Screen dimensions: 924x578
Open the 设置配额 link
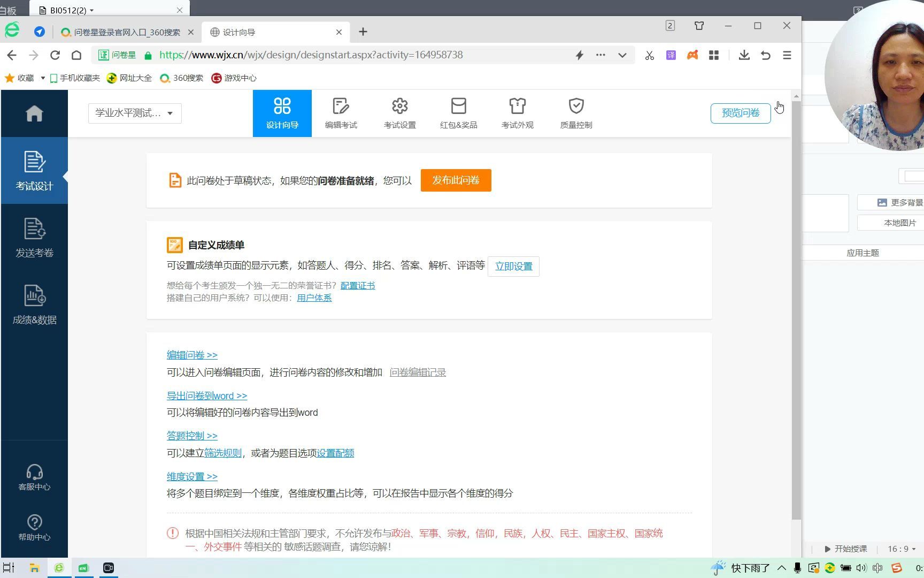[x=335, y=453]
